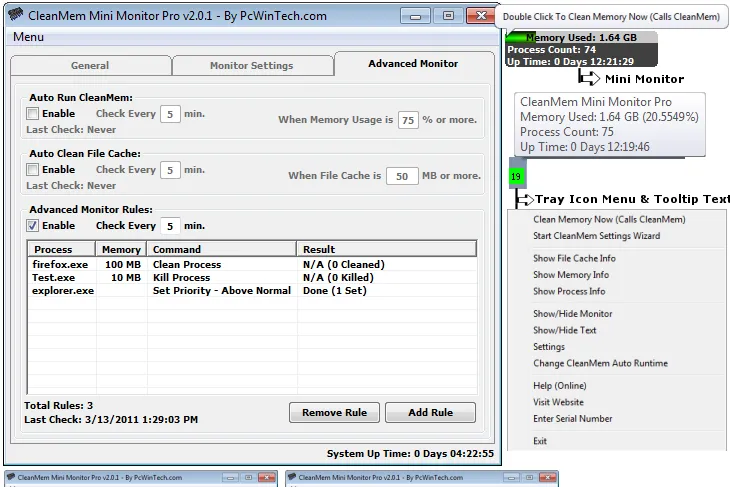Screen dimensions: 730x487
Task: Select the Advanced Monitor tab
Action: (413, 64)
